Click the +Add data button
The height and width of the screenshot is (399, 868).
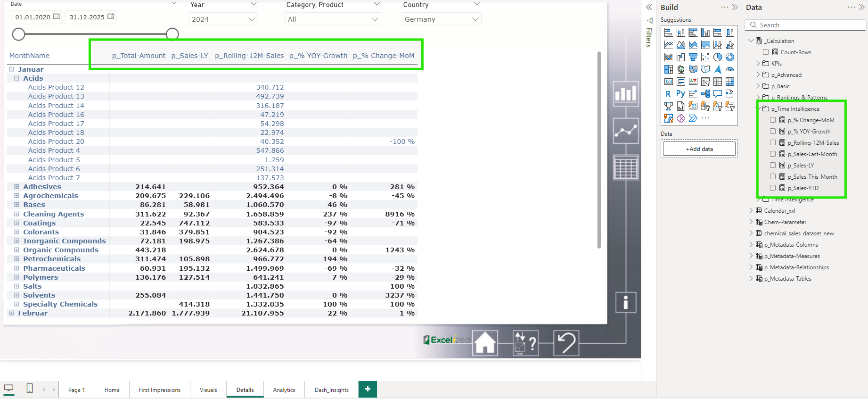[x=699, y=149]
